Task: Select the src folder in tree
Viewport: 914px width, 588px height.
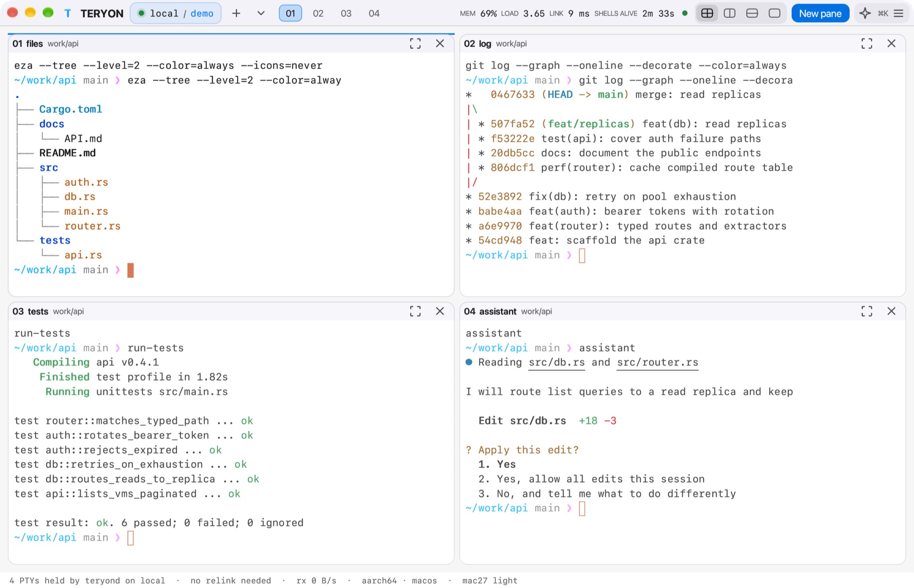Action: point(49,168)
